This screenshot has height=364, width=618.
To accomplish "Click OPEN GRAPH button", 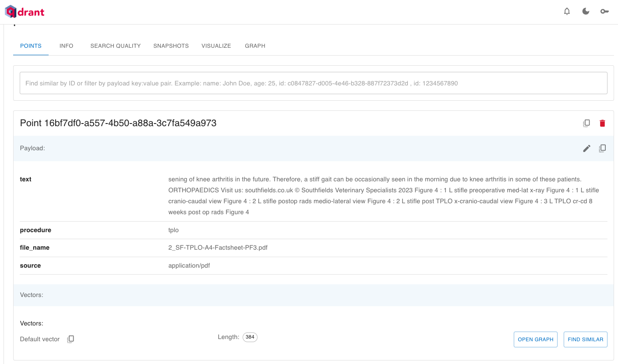I will 535,339.
